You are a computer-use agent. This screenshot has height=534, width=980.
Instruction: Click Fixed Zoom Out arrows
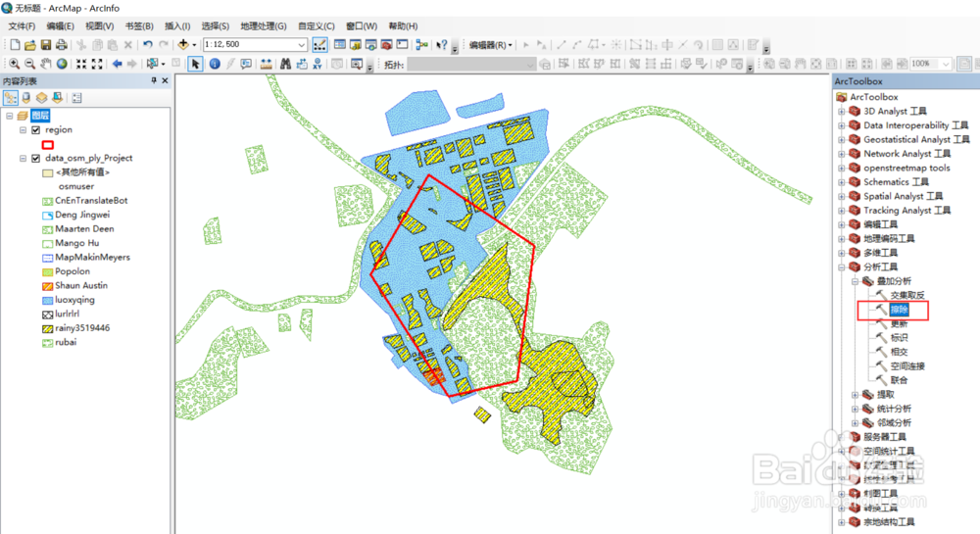tap(97, 64)
